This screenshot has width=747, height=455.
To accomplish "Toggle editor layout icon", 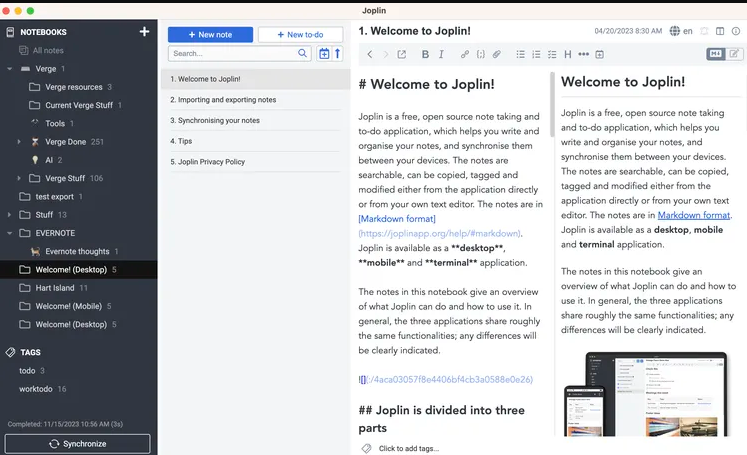I will (x=720, y=31).
